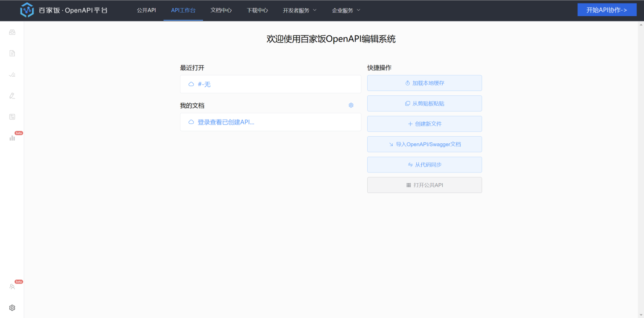Open the gear settings at sidebar bottom
This screenshot has height=318, width=644.
pyautogui.click(x=12, y=308)
